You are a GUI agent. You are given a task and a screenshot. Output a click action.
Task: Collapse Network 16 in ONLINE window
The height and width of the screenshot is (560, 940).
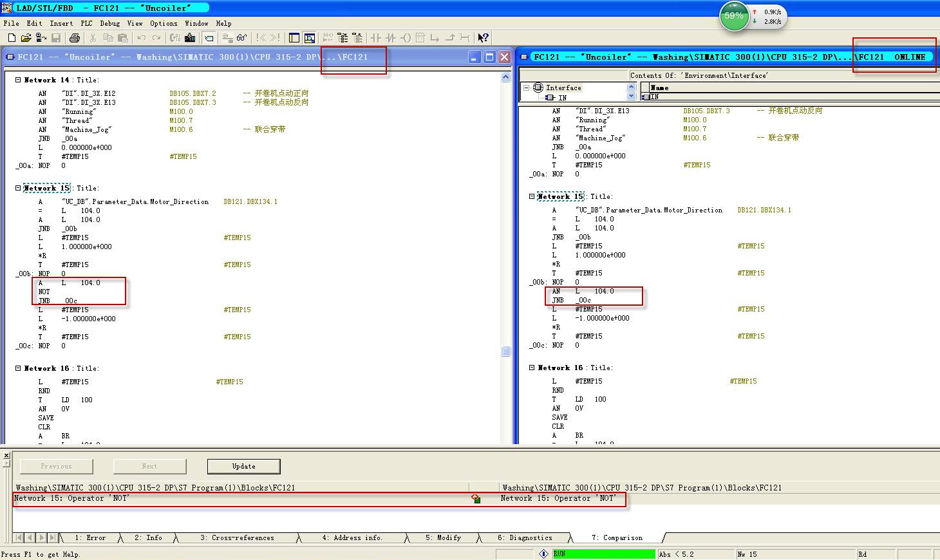(x=532, y=368)
